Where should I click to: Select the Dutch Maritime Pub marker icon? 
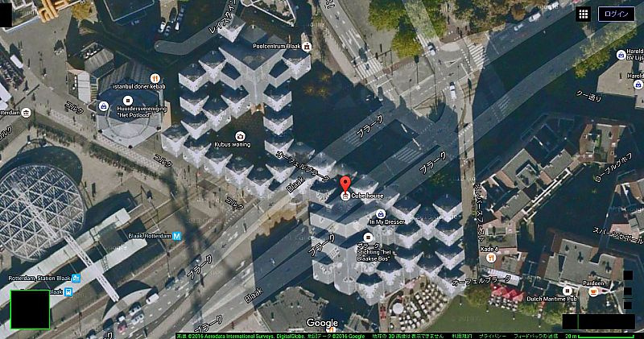pyautogui.click(x=568, y=291)
